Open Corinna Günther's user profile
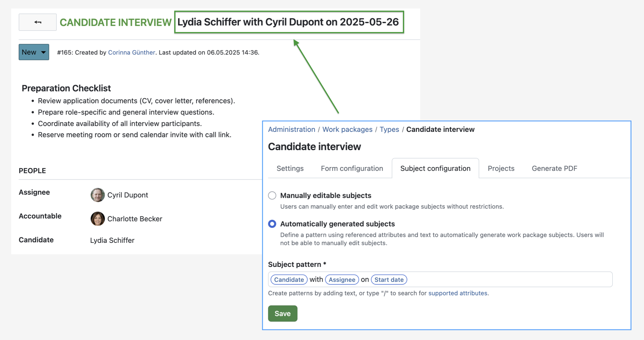This screenshot has width=644, height=340. click(x=131, y=52)
